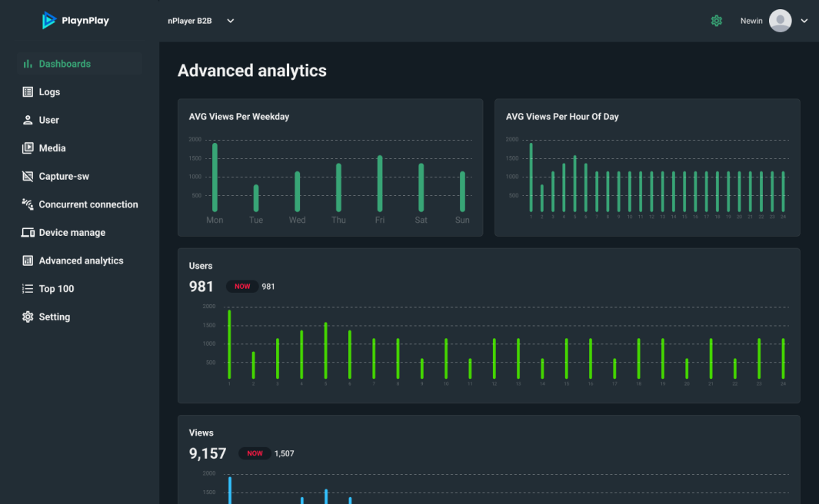819x504 pixels.
Task: Navigate to the Setting menu item
Action: (54, 317)
